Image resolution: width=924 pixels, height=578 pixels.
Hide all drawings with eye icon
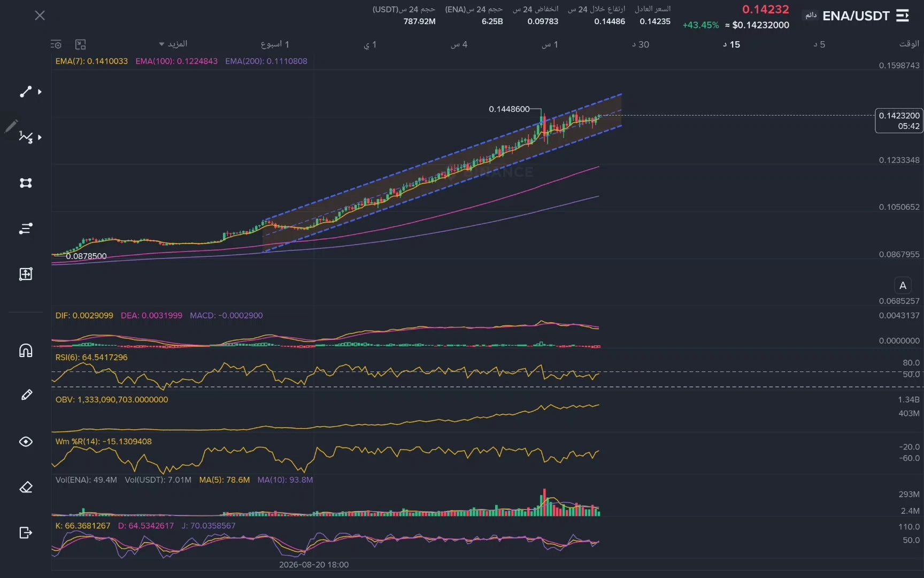[x=26, y=442]
